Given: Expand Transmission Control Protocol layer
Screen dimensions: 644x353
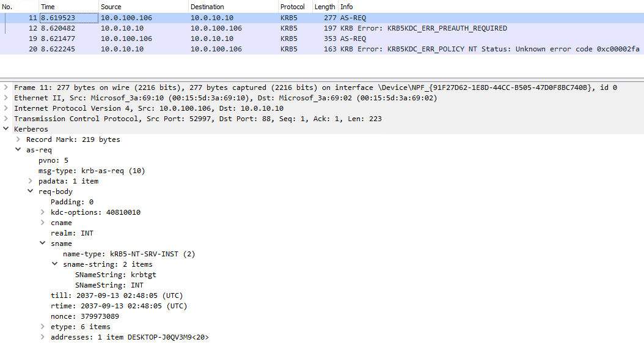Looking at the screenshot, I should pos(5,119).
